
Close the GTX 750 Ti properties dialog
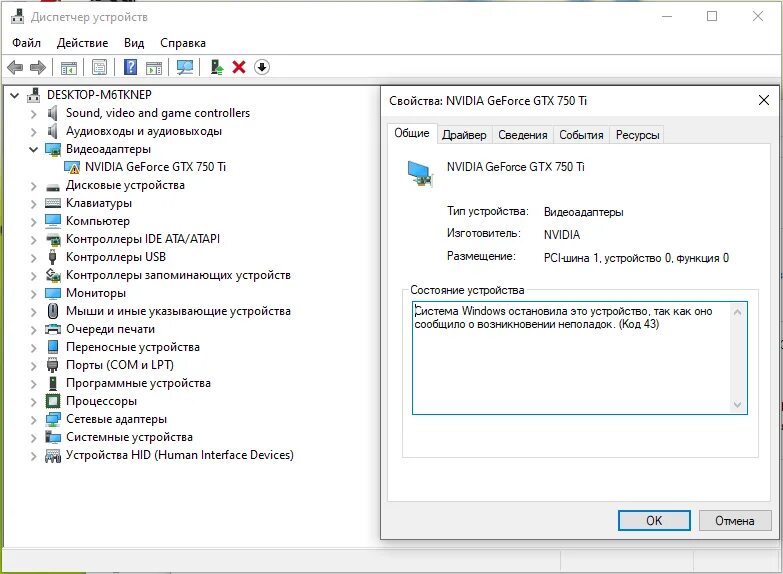[764, 100]
